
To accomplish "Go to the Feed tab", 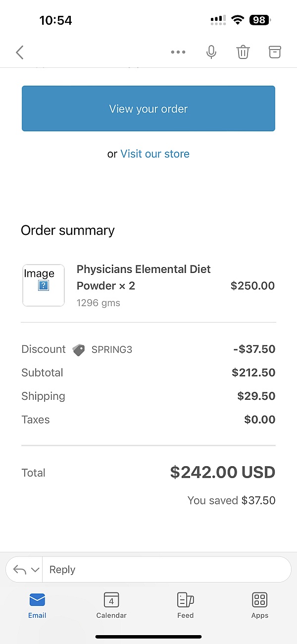I will click(186, 605).
